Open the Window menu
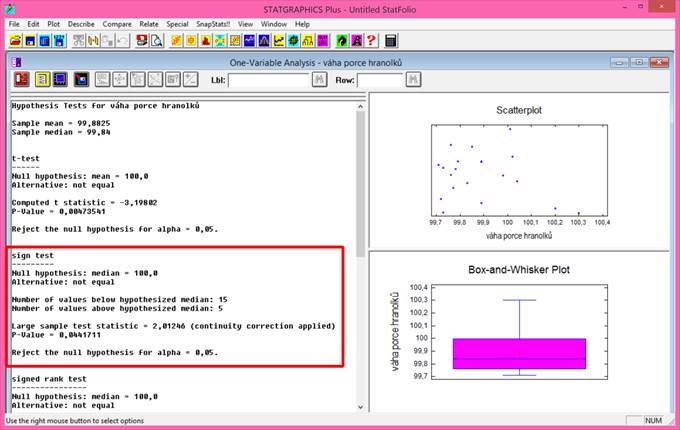The height and width of the screenshot is (430, 680). tap(274, 24)
